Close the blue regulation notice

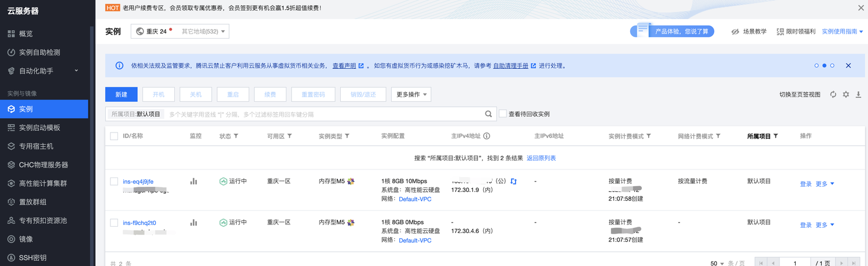(848, 66)
